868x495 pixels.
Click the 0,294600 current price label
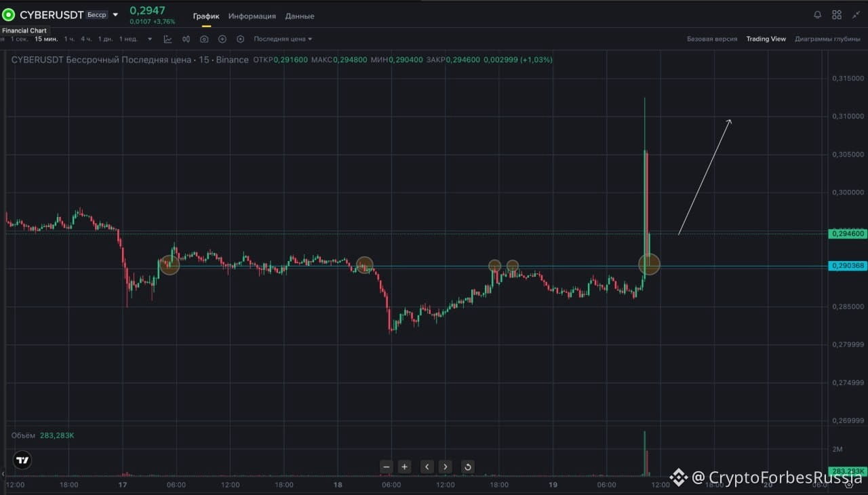[848, 233]
